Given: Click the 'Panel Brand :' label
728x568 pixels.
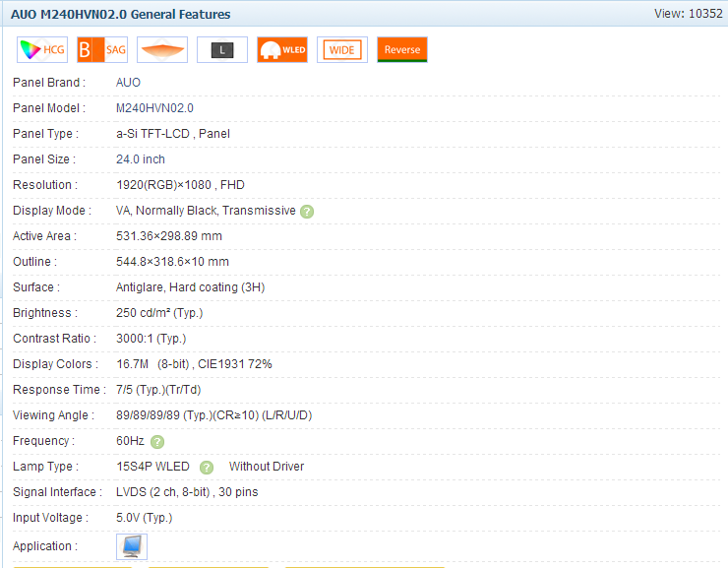Looking at the screenshot, I should click(x=49, y=83).
